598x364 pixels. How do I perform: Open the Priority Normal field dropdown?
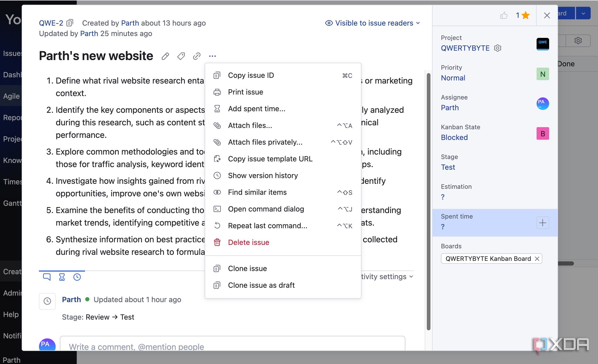[453, 78]
